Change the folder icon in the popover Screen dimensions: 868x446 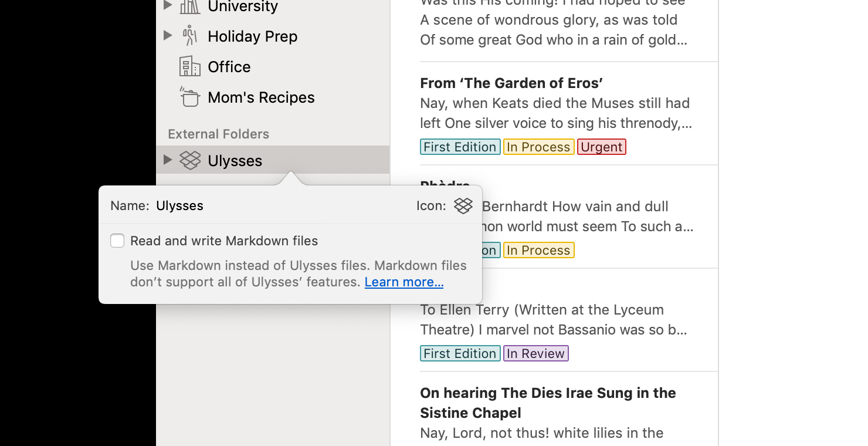click(x=463, y=205)
